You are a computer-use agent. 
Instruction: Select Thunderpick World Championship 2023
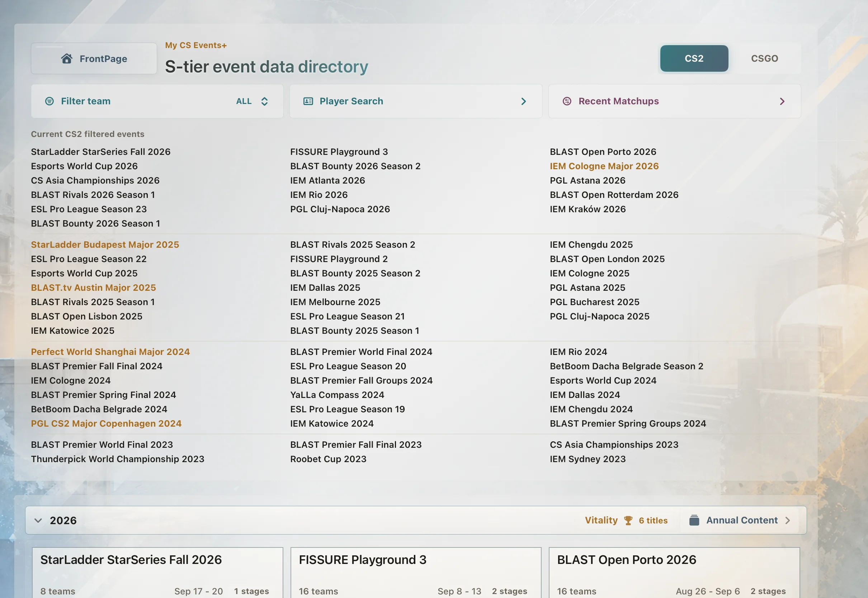pos(118,459)
